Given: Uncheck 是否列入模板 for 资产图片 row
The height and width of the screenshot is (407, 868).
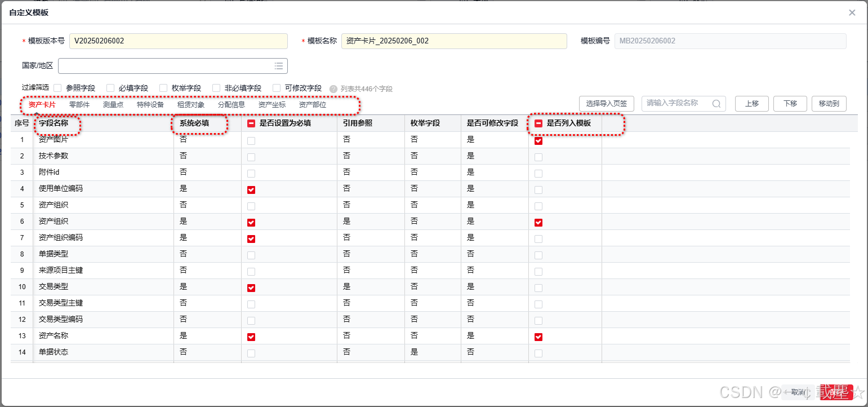Looking at the screenshot, I should 538,140.
